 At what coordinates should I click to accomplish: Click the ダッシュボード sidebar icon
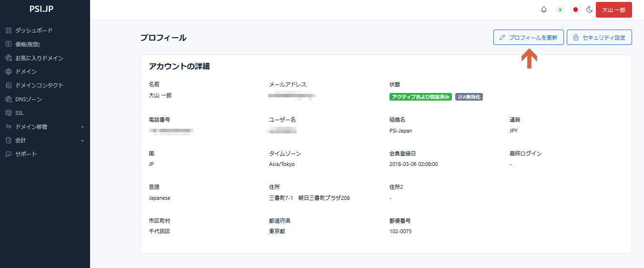click(8, 31)
